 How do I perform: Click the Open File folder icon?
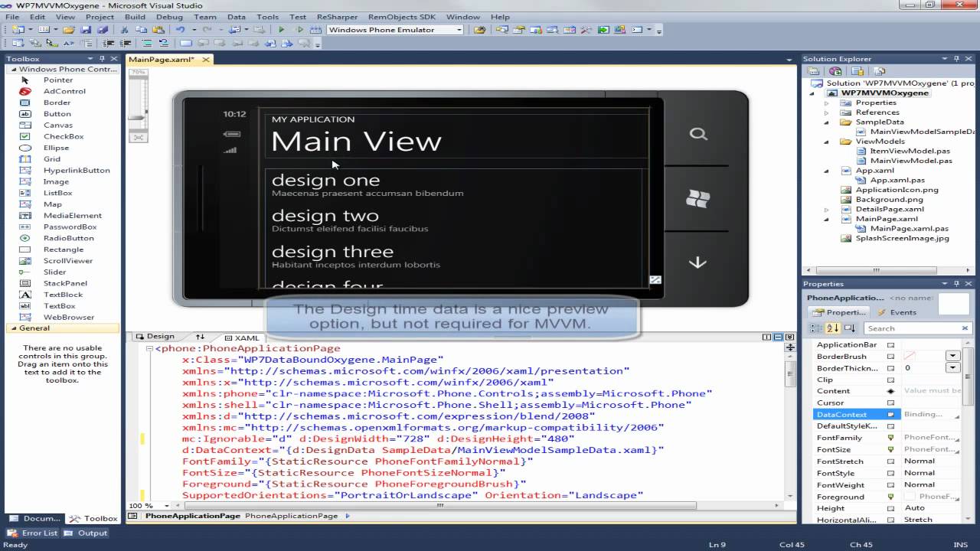click(x=69, y=30)
